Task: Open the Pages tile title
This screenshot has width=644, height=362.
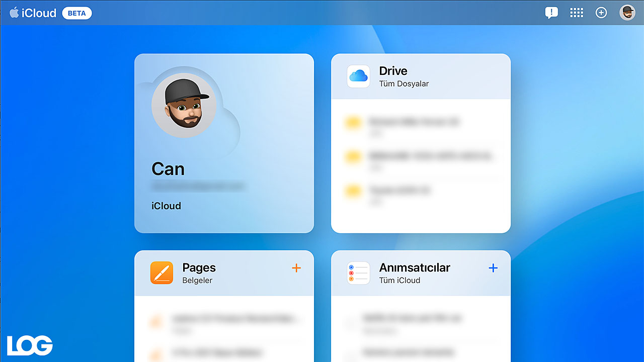Action: tap(199, 267)
